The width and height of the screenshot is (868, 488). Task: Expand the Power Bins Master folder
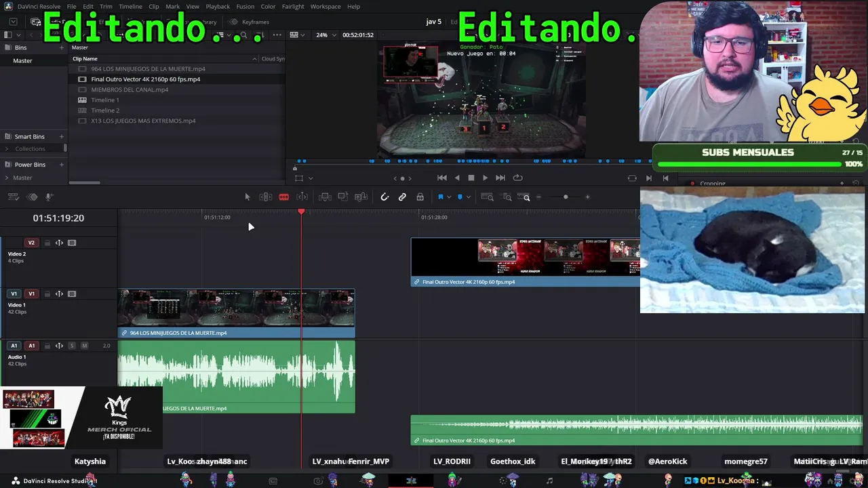7,178
